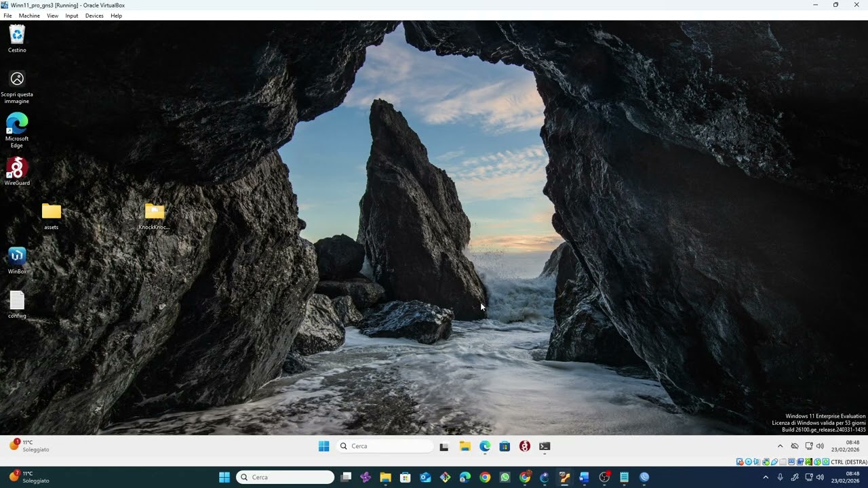Click the VirtualBox USB status icon

coord(774,462)
